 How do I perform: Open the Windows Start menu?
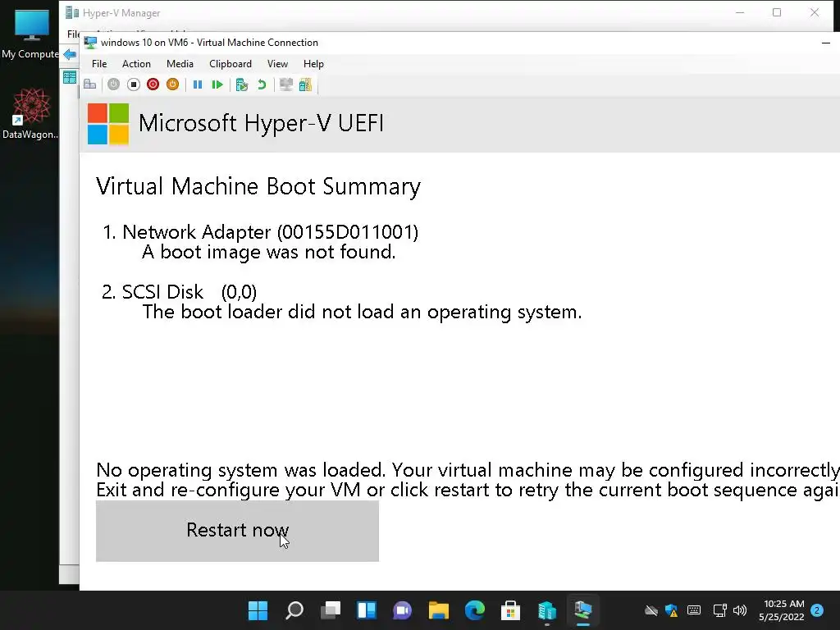[258, 610]
